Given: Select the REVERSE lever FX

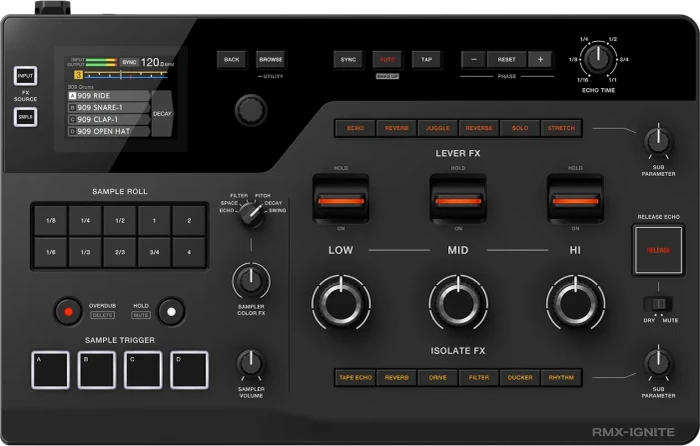Looking at the screenshot, I should (479, 128).
